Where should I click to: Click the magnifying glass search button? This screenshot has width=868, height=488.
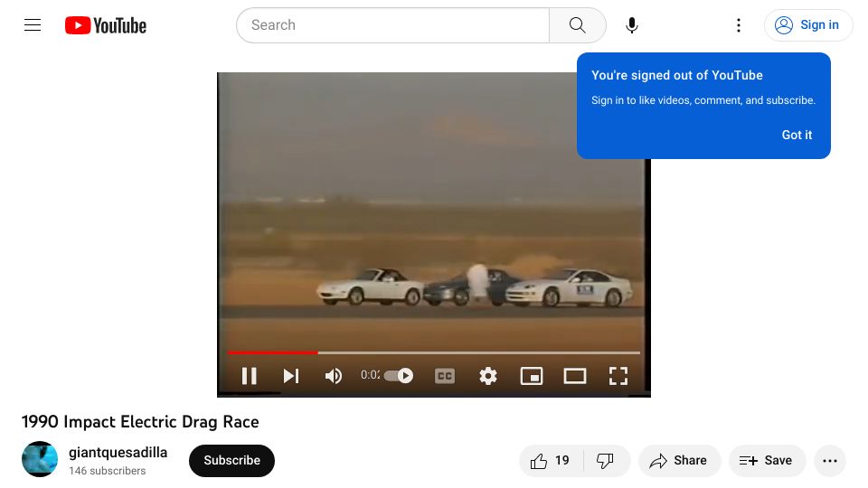click(578, 25)
